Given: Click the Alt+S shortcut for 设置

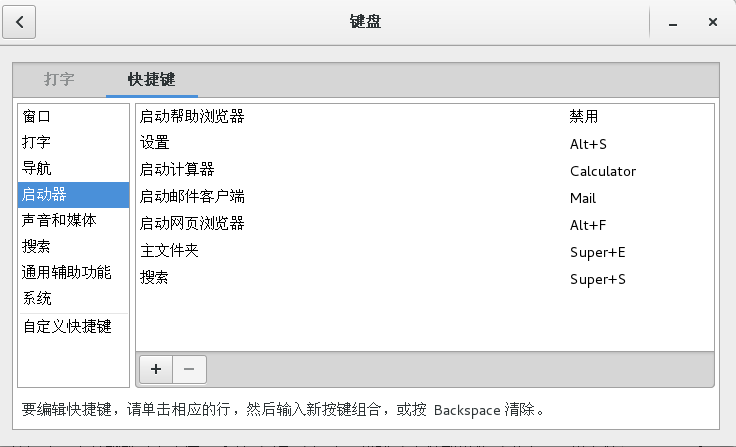Looking at the screenshot, I should tap(588, 144).
